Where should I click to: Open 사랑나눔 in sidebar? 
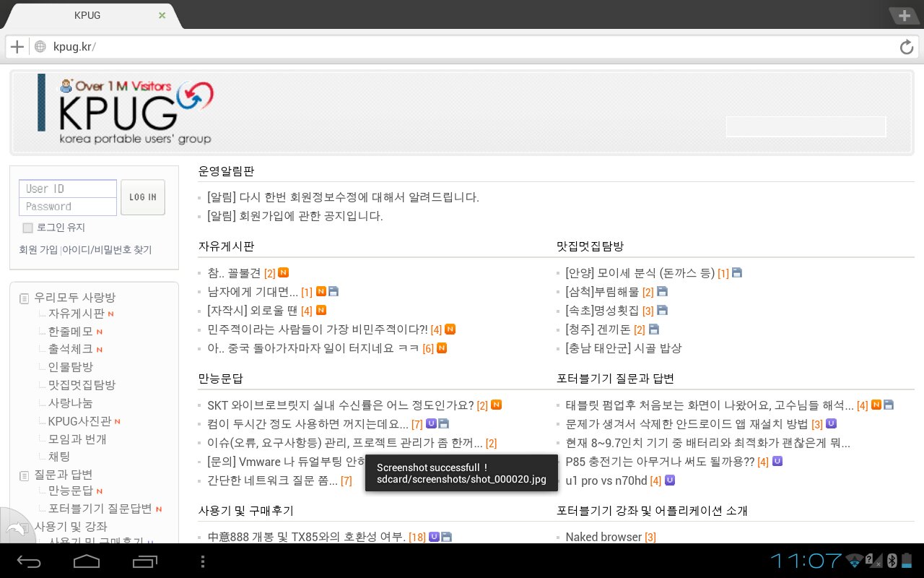71,402
